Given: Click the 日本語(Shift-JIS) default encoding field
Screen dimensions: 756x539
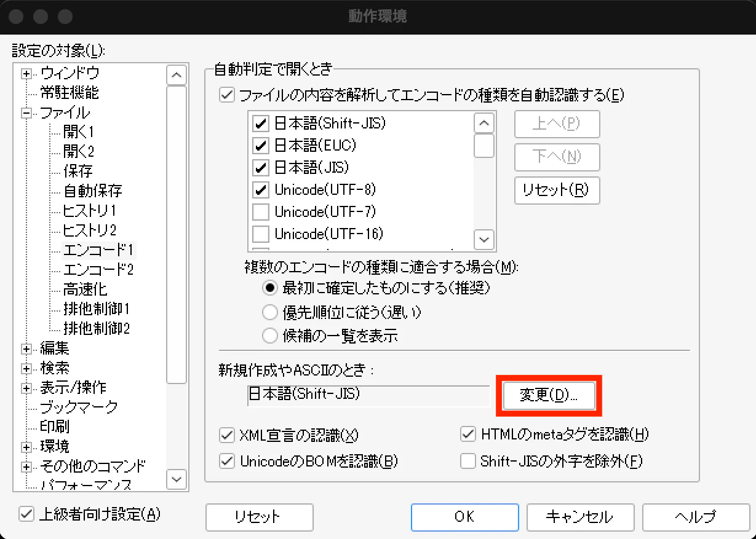Looking at the screenshot, I should coord(368,395).
